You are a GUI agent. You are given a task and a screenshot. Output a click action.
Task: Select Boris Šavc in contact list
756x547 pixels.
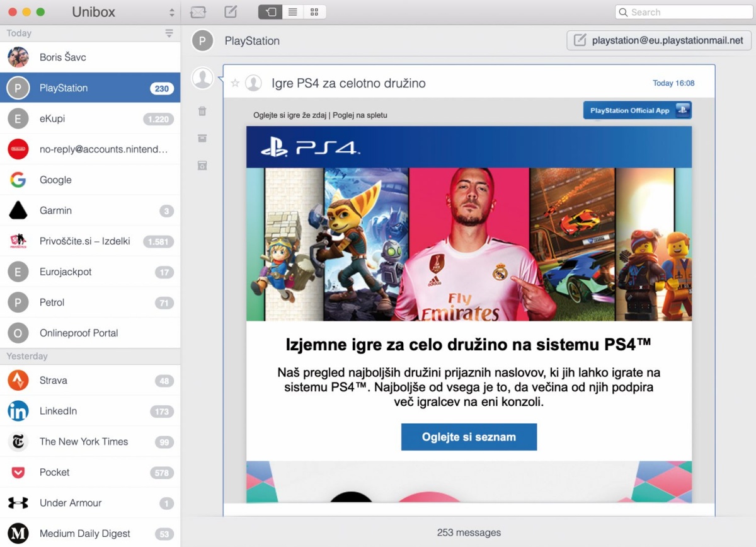click(90, 57)
